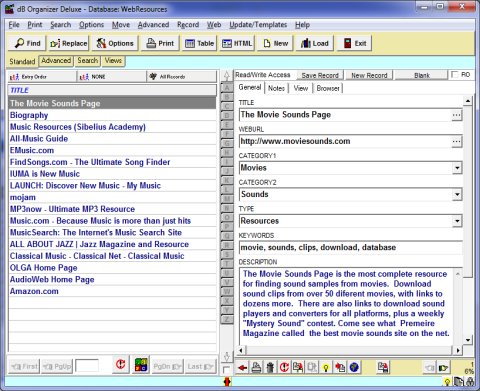Click the printer icon in record toolbar

(x=256, y=367)
